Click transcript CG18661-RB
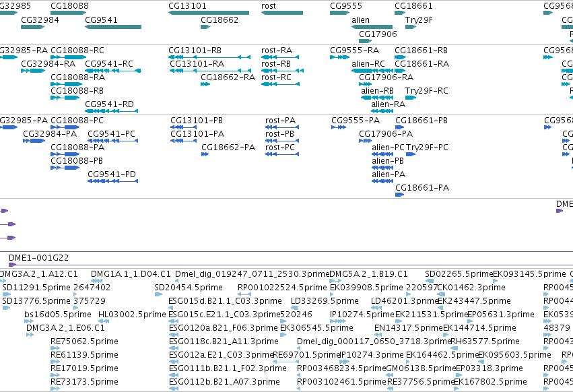 point(422,50)
